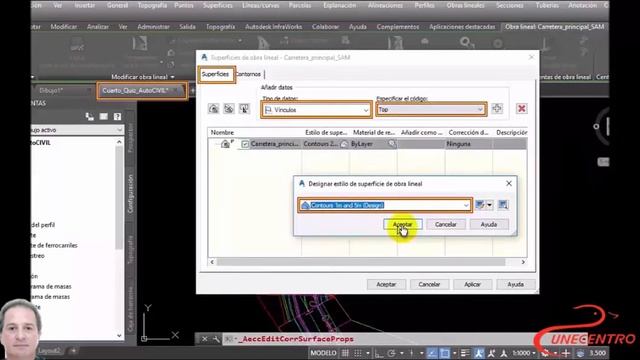Click Ayuda in the Designar estilo dialog
The width and height of the screenshot is (640, 360).
click(x=489, y=224)
